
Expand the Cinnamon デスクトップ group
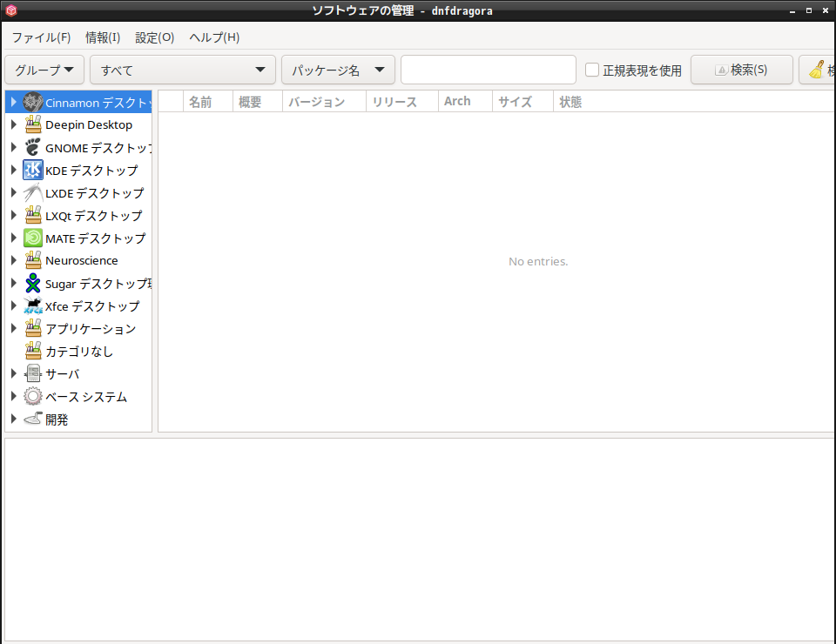pyautogui.click(x=14, y=102)
